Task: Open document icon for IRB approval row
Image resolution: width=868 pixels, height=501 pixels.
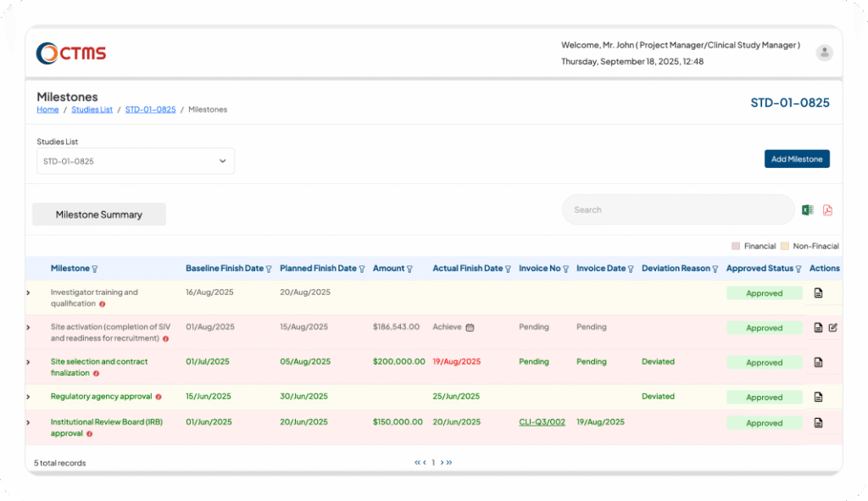Action: pyautogui.click(x=818, y=423)
